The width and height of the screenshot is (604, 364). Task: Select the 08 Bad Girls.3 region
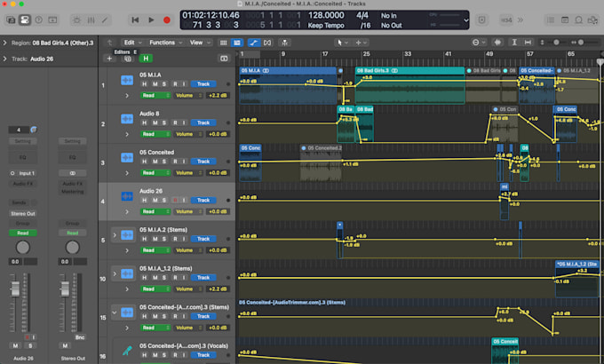[x=409, y=86]
